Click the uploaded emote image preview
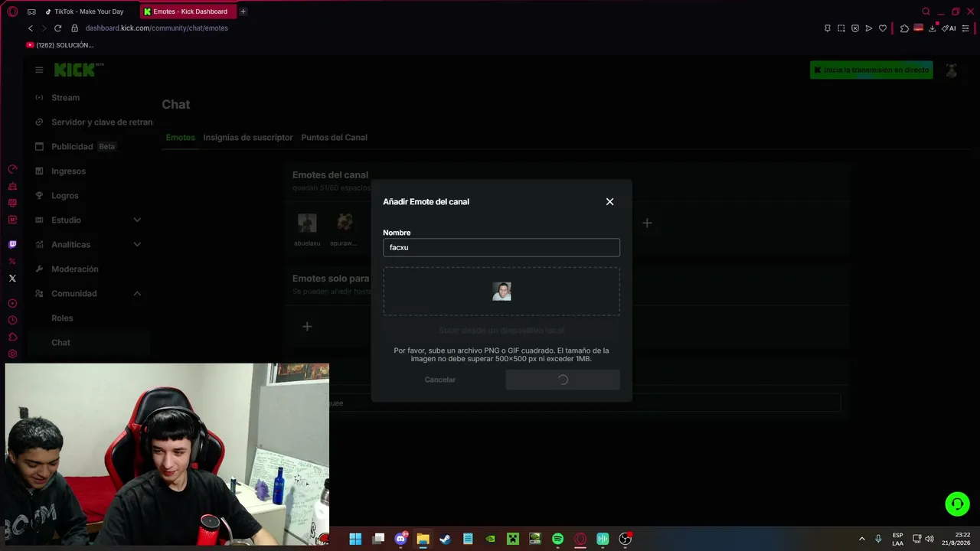The width and height of the screenshot is (980, 551). tap(501, 292)
